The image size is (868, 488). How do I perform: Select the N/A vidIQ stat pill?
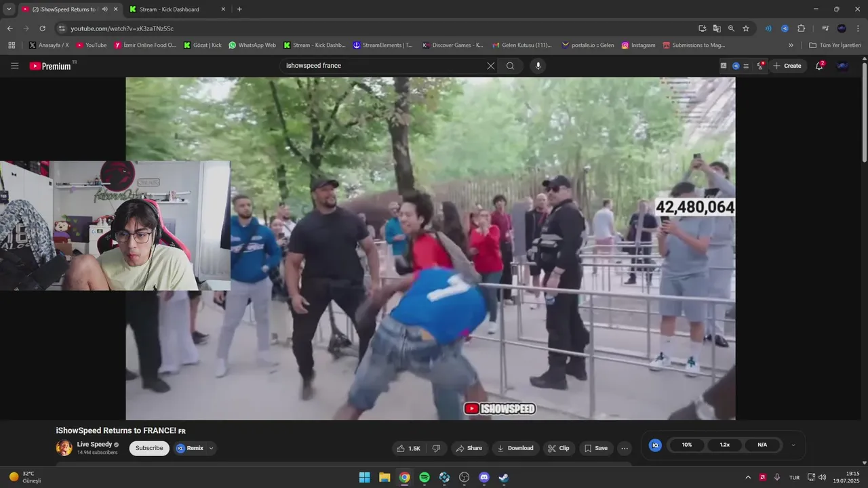pos(762,445)
